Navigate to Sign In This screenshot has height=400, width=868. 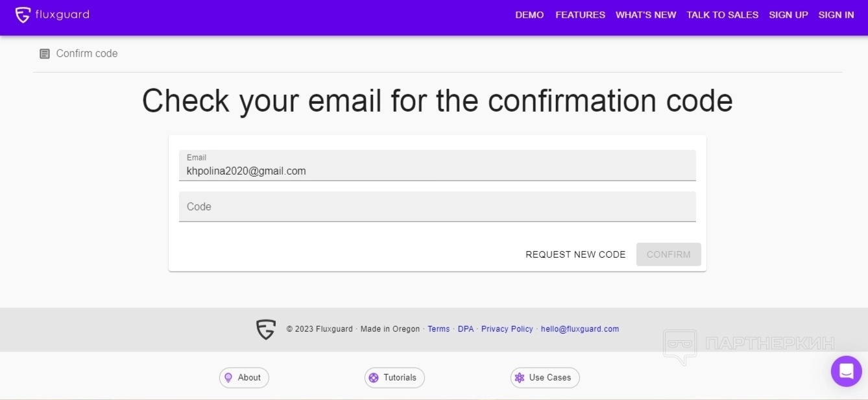[x=836, y=15]
